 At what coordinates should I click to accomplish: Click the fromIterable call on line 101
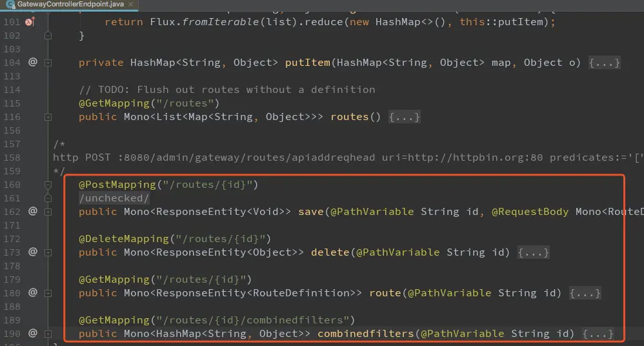coord(221,22)
